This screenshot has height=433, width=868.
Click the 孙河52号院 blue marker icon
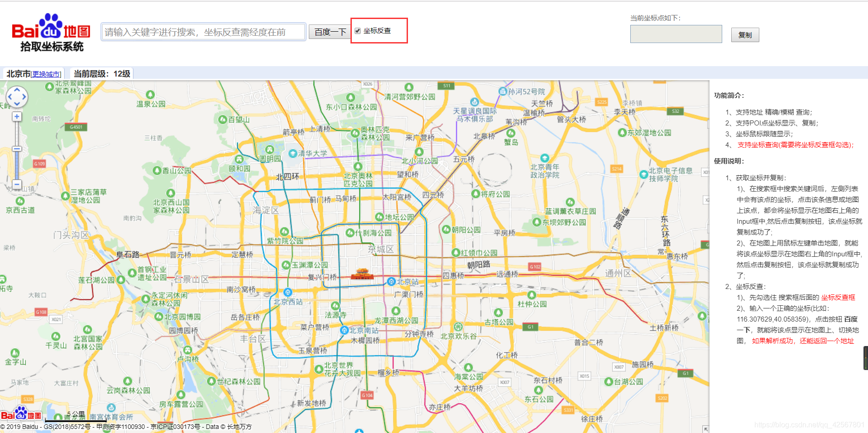503,91
